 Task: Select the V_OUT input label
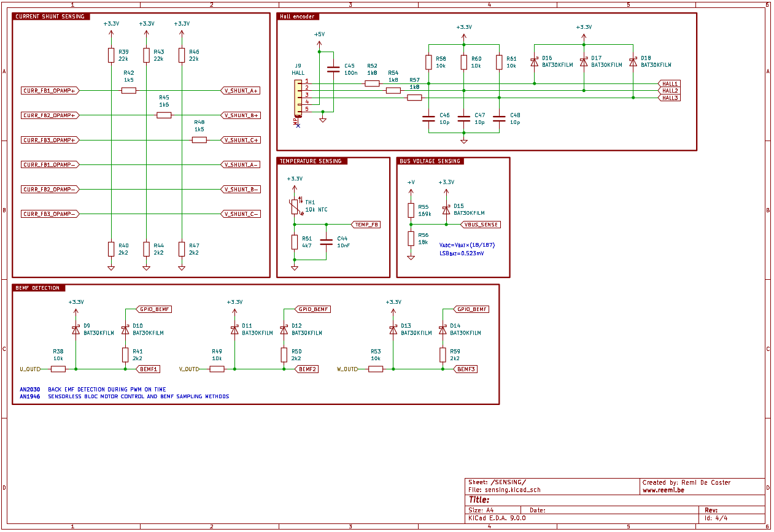(189, 369)
